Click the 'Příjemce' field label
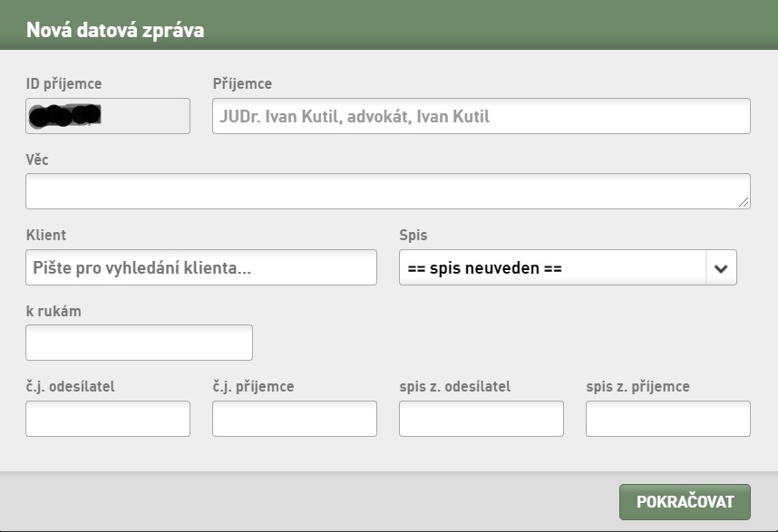The width and height of the screenshot is (778, 532). point(243,83)
